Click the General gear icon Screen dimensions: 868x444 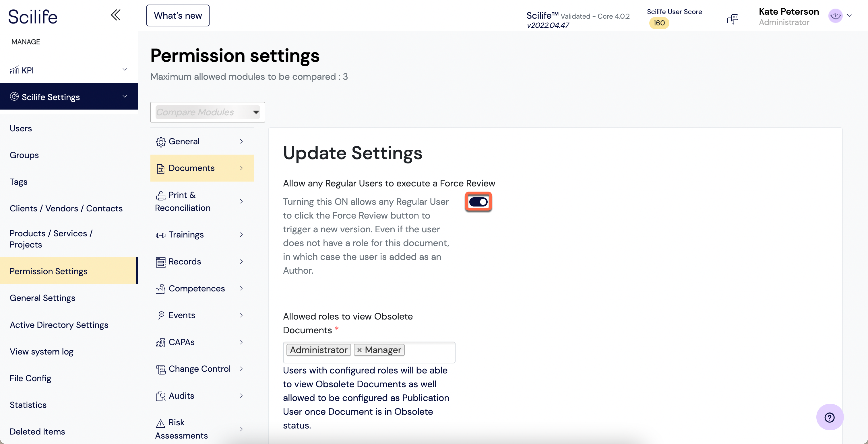(x=161, y=142)
